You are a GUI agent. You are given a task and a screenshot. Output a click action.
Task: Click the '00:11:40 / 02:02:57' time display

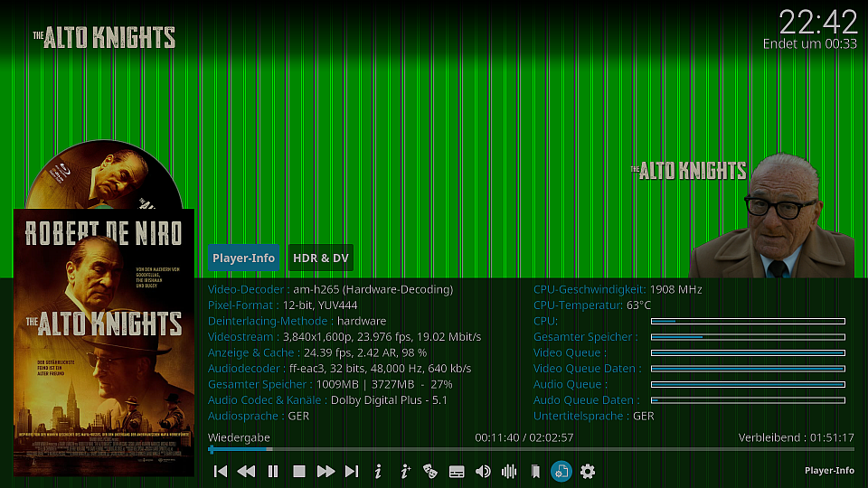pyautogui.click(x=524, y=437)
